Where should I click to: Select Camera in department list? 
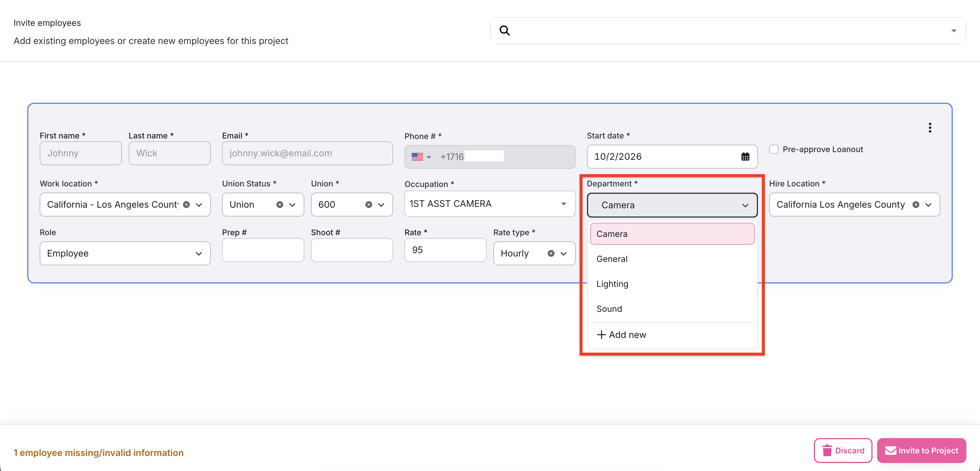pyautogui.click(x=672, y=234)
